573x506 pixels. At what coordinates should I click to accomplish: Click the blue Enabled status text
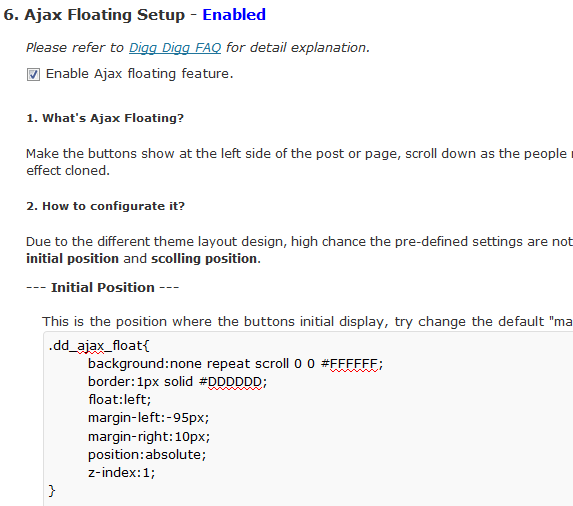click(x=234, y=15)
